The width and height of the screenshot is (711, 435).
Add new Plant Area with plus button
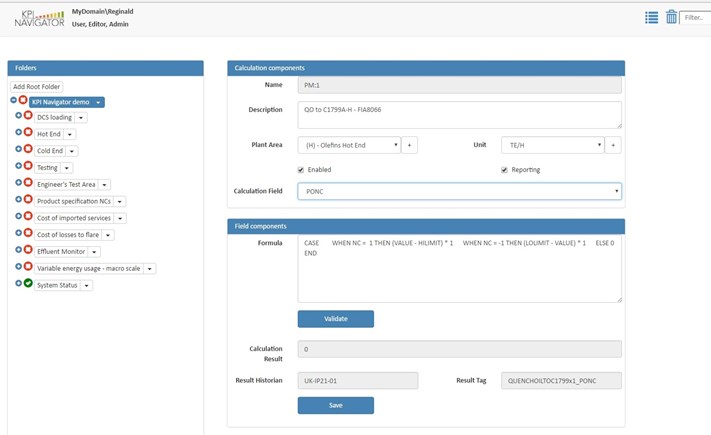tap(409, 145)
